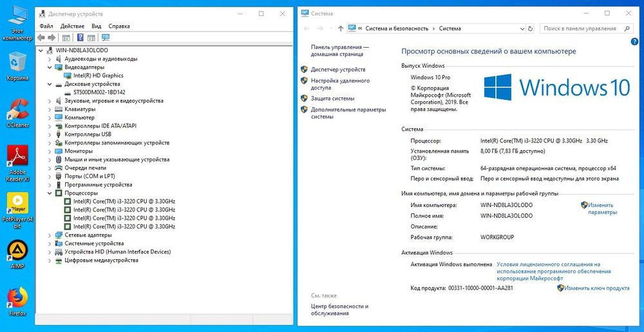644x332 pixels.
Task: Click the Forward arrow in Device Manager toolbar
Action: (52, 38)
